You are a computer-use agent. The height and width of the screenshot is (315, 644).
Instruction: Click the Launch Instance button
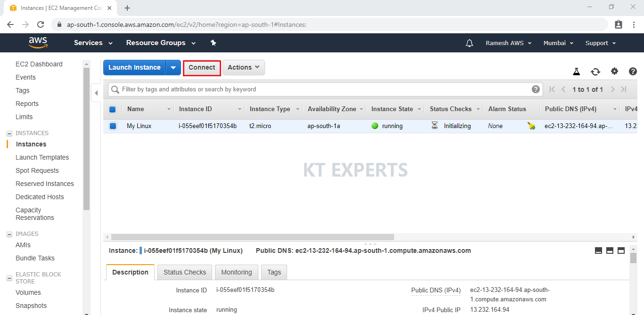pos(134,67)
